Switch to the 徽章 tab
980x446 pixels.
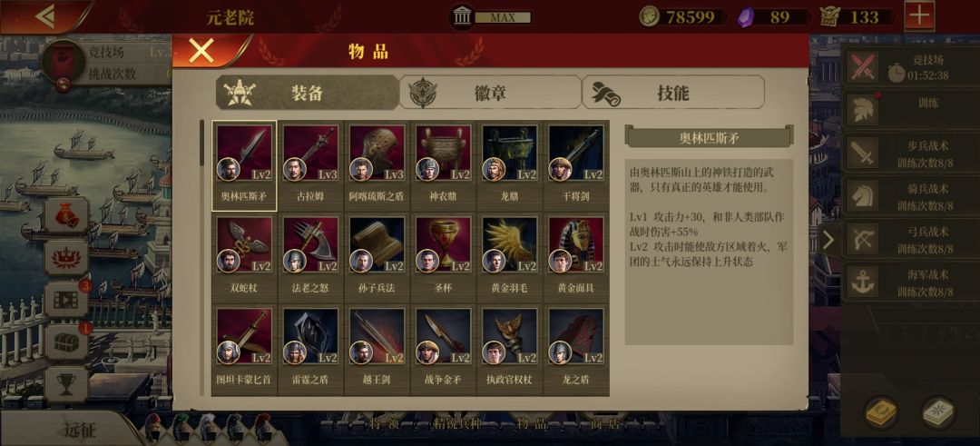[490, 93]
